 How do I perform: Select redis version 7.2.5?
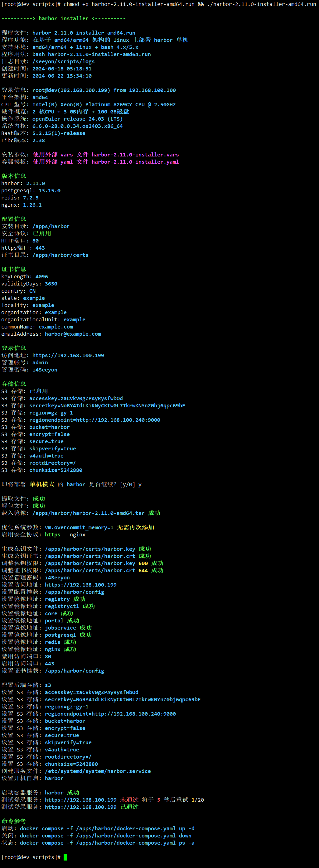coord(31,198)
